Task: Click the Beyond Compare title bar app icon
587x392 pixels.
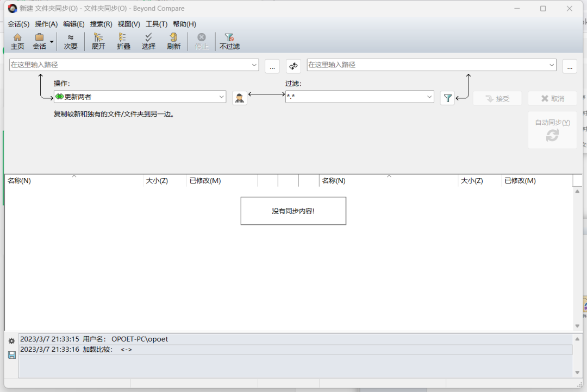Action: pos(13,8)
